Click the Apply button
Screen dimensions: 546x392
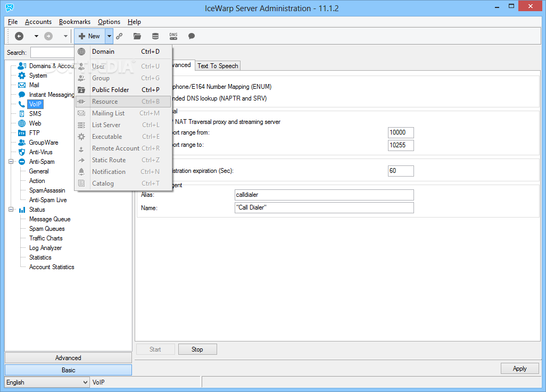tap(519, 368)
